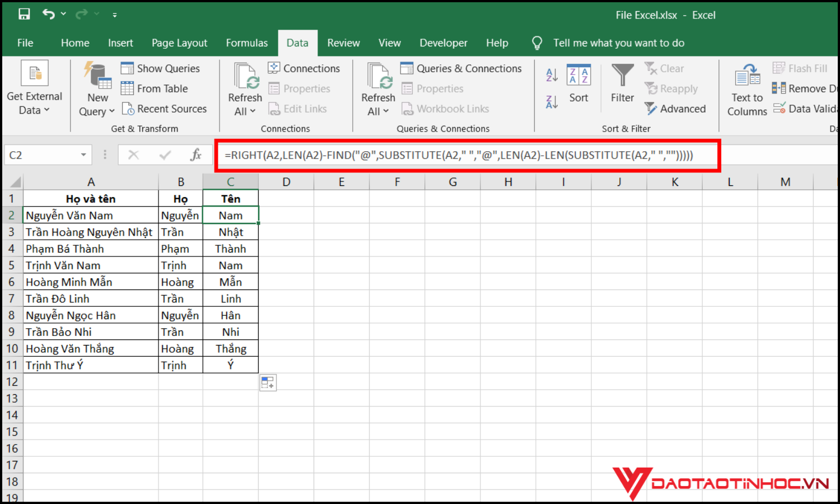Sort descending with Z to A icon
Screen dimensions: 840x504
551,101
